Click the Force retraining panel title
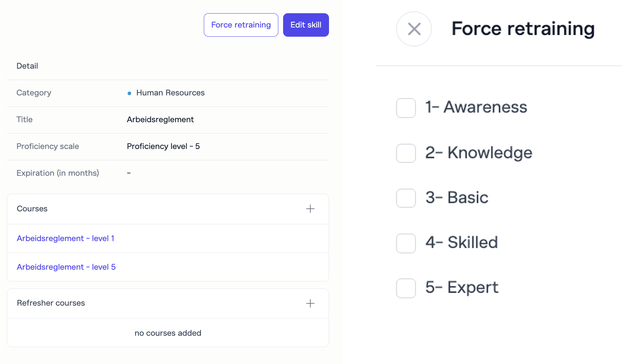The height and width of the screenshot is (364, 622). point(523,29)
